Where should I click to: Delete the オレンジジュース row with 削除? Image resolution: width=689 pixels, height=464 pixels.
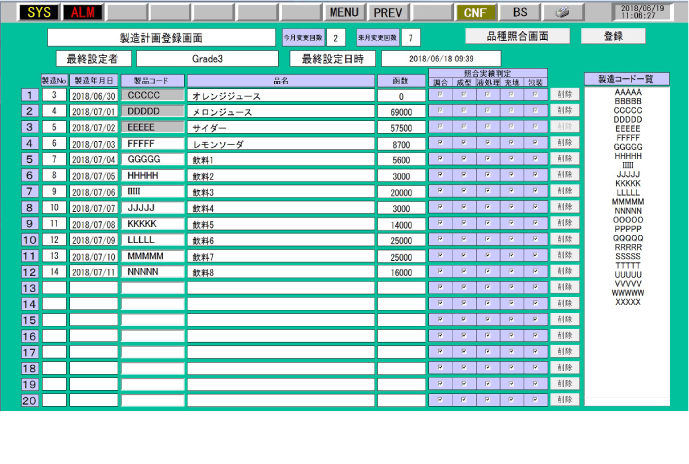point(565,94)
